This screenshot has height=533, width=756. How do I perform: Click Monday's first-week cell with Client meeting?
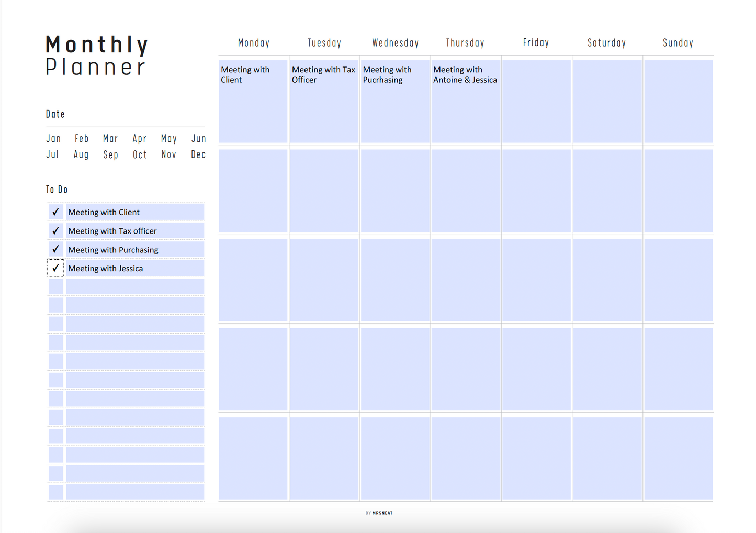(253, 102)
